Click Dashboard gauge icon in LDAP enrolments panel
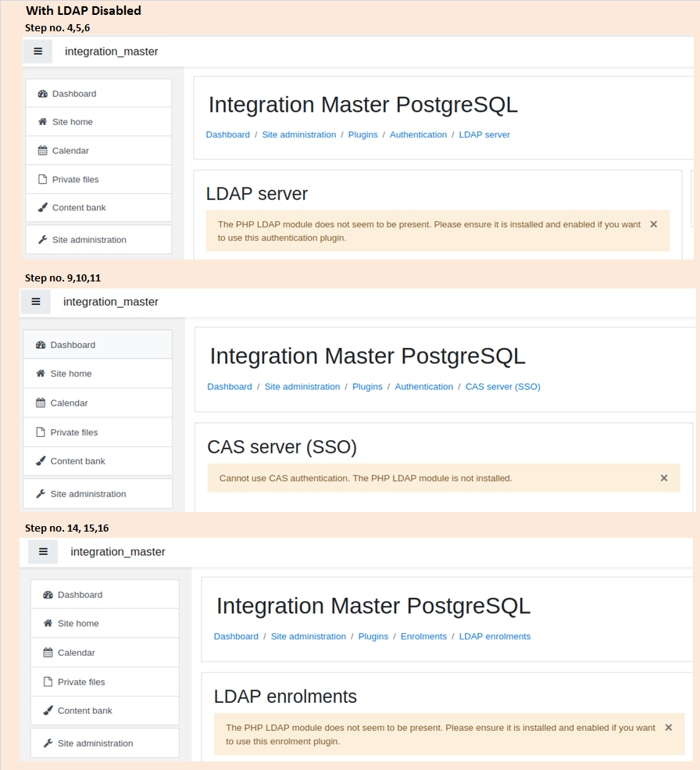Viewport: 700px width, 770px height. 48,595
